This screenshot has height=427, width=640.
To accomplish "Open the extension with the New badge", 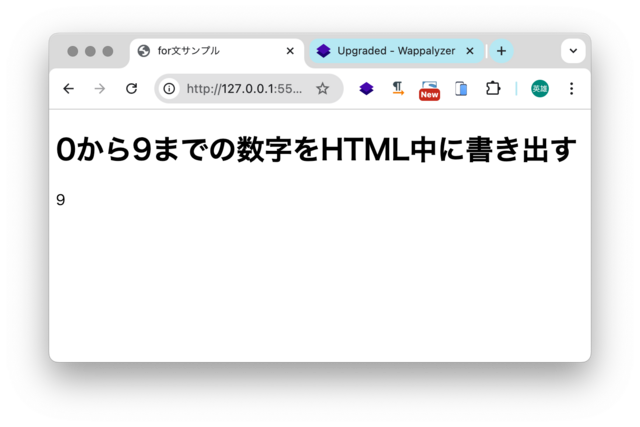I will [x=429, y=90].
